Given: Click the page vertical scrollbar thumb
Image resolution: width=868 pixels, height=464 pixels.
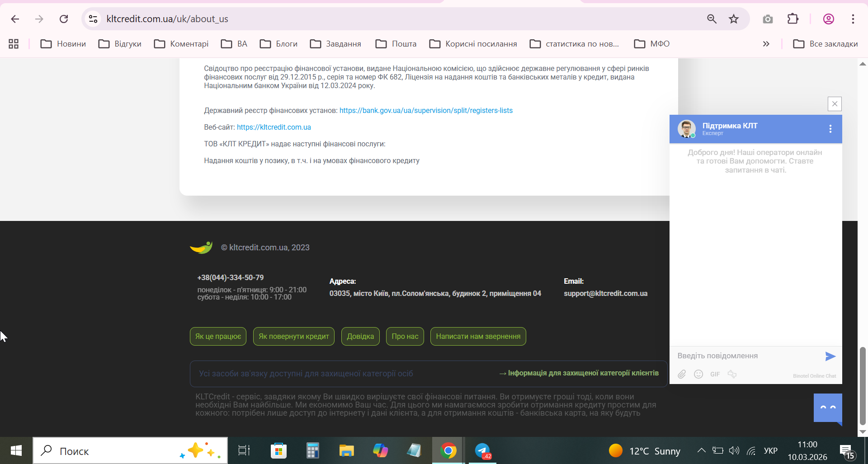Looking at the screenshot, I should coord(863,386).
